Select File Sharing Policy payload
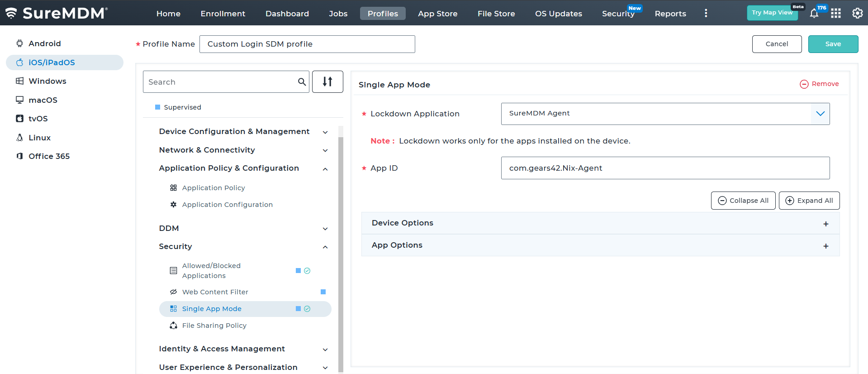The height and width of the screenshot is (374, 868). [x=214, y=326]
